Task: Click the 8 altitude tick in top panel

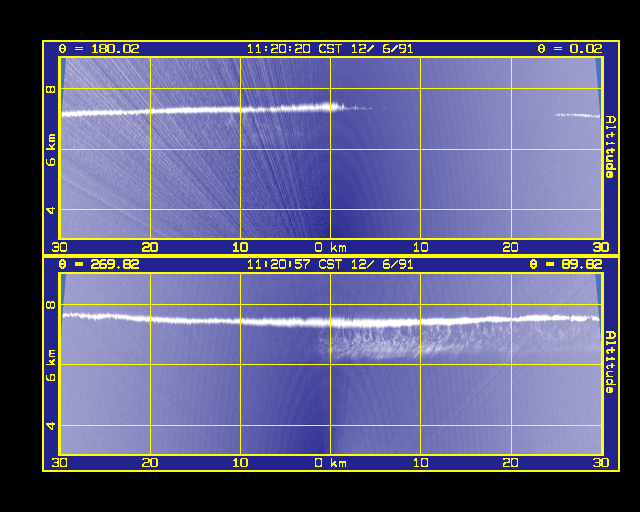Action: [x=51, y=89]
